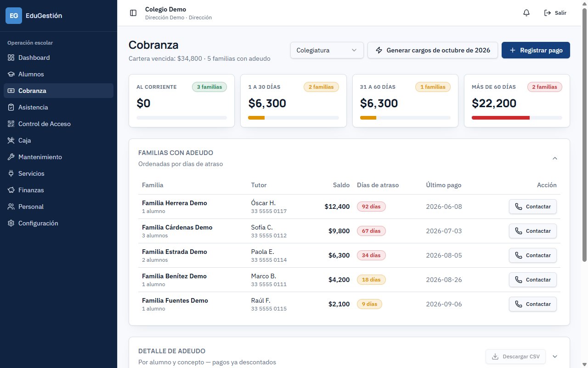Toggle the sidebar panel icon
Screen dimensions: 588x368
click(133, 13)
